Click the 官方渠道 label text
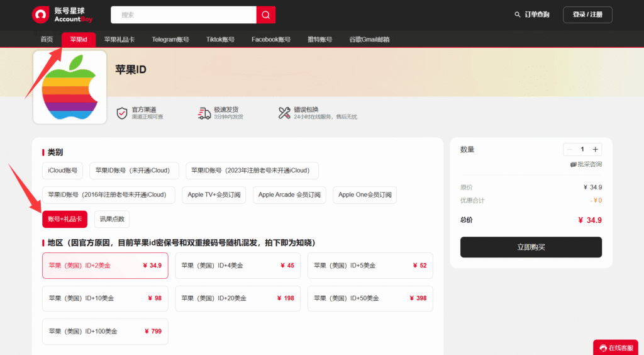644x355 pixels. tap(144, 110)
